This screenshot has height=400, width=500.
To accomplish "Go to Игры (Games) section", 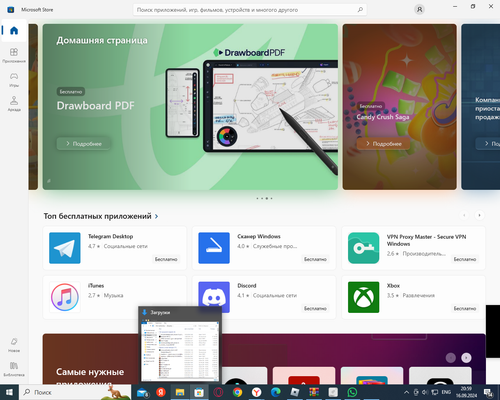I will coord(14,80).
